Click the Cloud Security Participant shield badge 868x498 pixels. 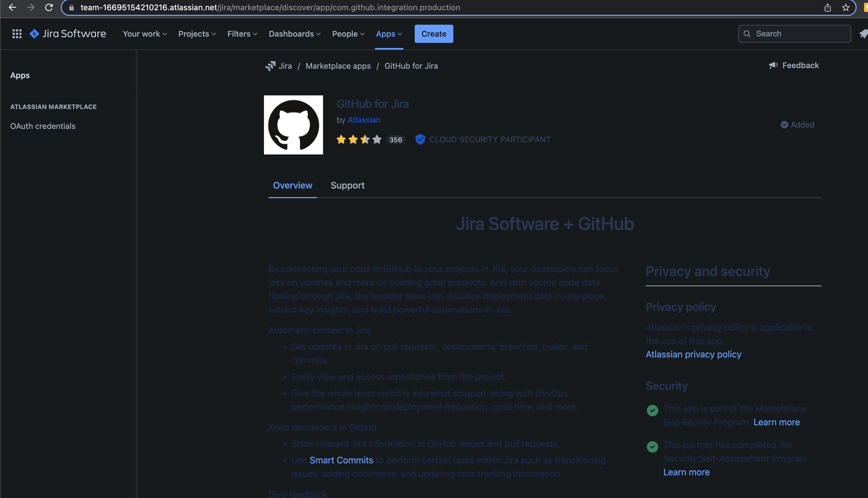(420, 139)
